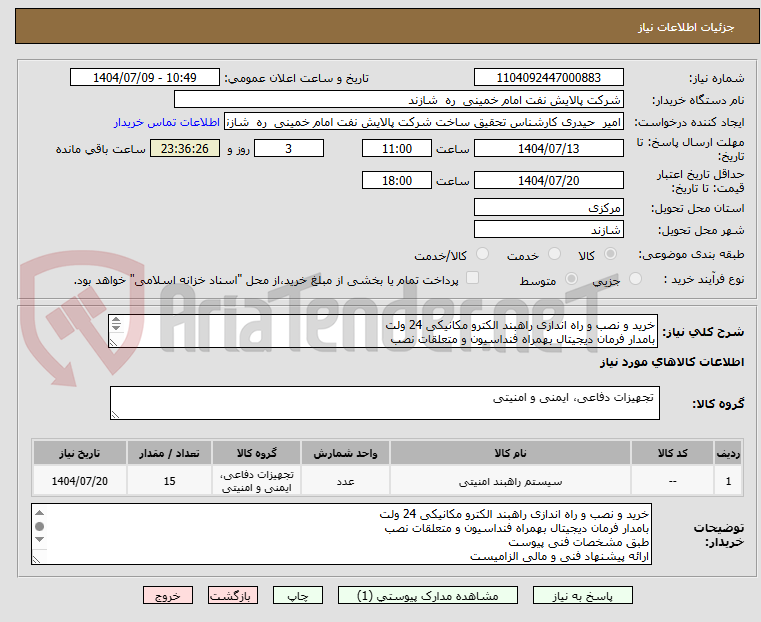Click the announcement date field 1404/07/09 - 10:49
Screen dimensions: 761x622
[145, 78]
